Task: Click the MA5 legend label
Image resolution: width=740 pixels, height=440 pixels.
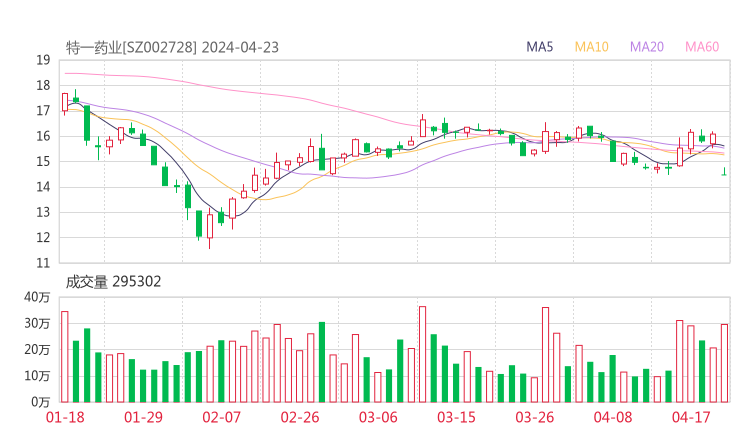Action: click(x=539, y=47)
